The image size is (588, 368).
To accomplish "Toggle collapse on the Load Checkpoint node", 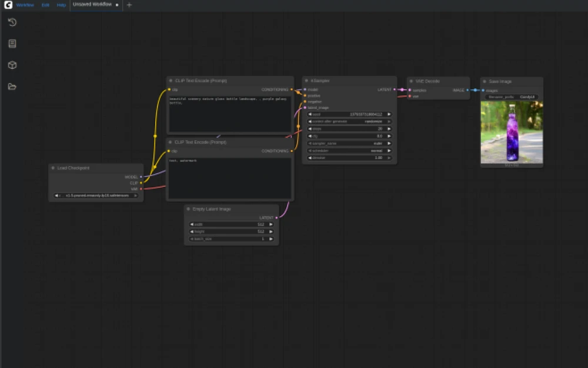I will tap(52, 168).
